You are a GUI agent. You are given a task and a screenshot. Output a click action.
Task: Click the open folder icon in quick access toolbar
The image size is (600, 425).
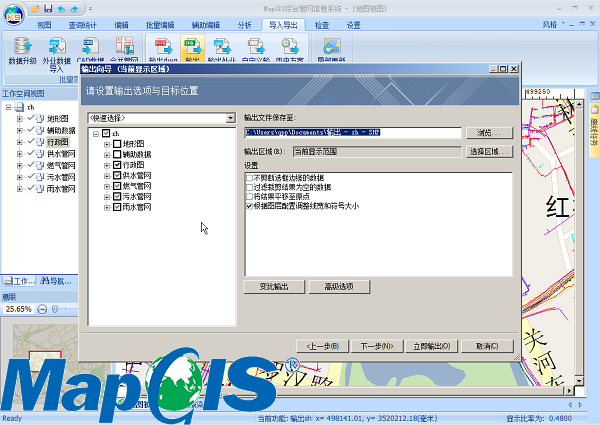36,8
